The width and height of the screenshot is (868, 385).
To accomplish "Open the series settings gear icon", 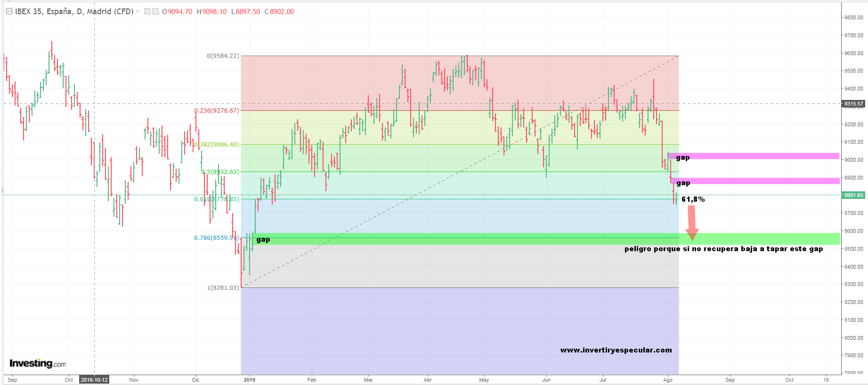I will (x=155, y=12).
